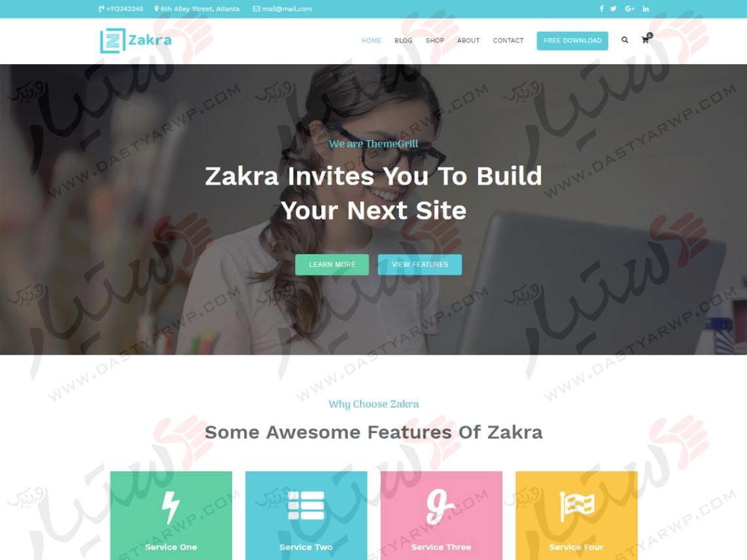Open the search magnifier icon
The image size is (747, 560).
[625, 40]
